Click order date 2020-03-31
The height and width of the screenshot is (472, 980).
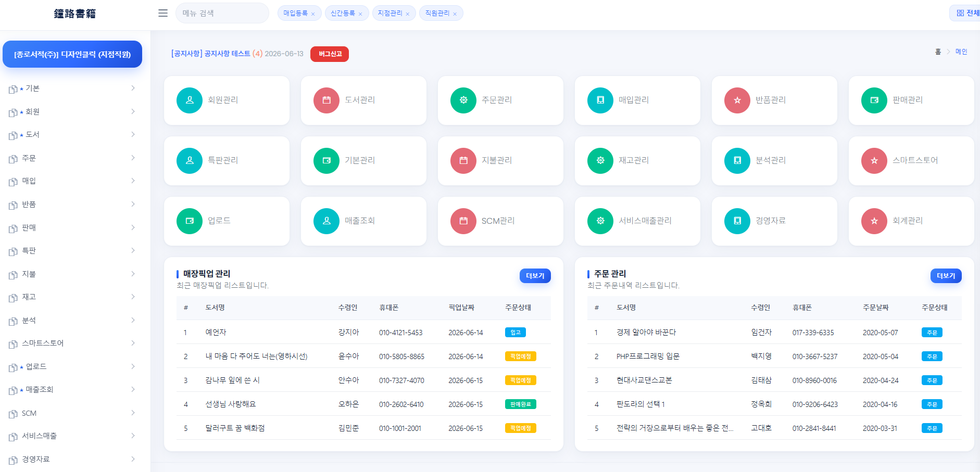pos(880,428)
